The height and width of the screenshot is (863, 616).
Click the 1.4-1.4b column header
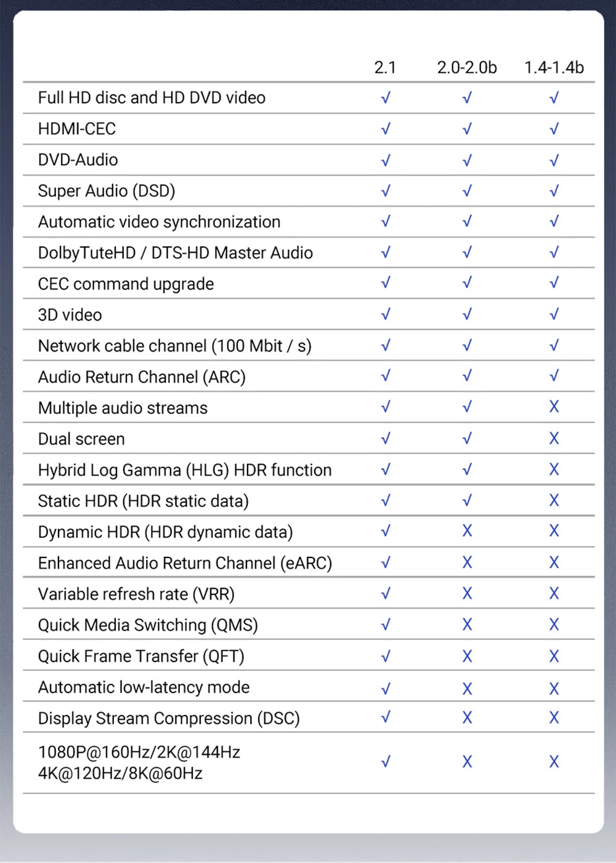click(554, 67)
